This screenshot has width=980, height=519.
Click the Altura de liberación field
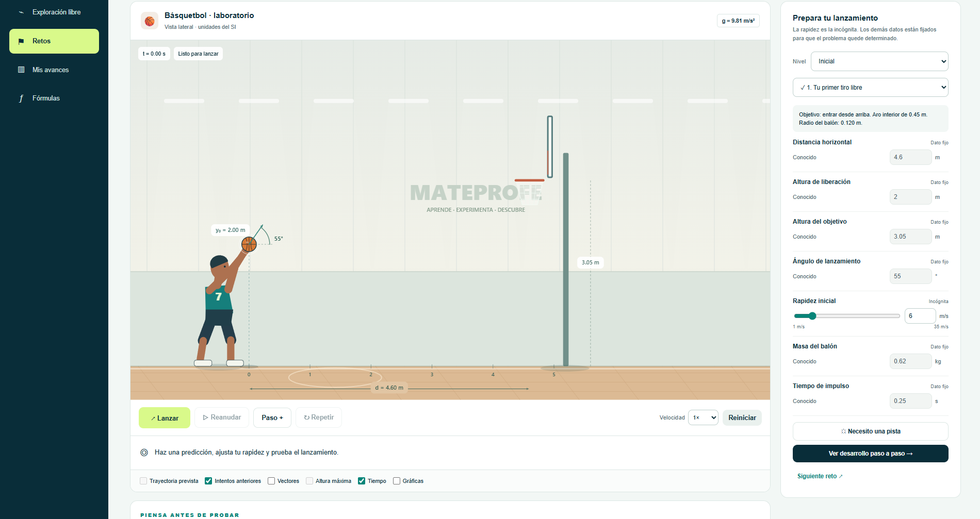[910, 197]
